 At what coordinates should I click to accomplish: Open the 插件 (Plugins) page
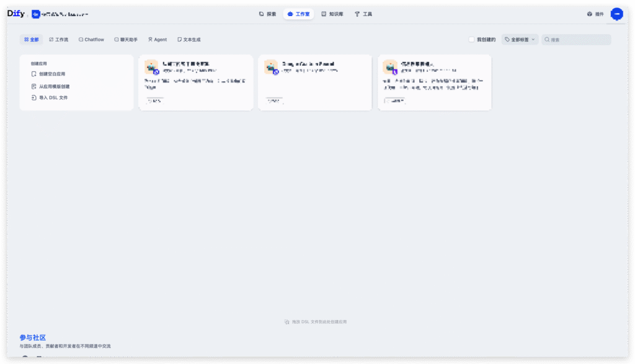click(x=595, y=14)
